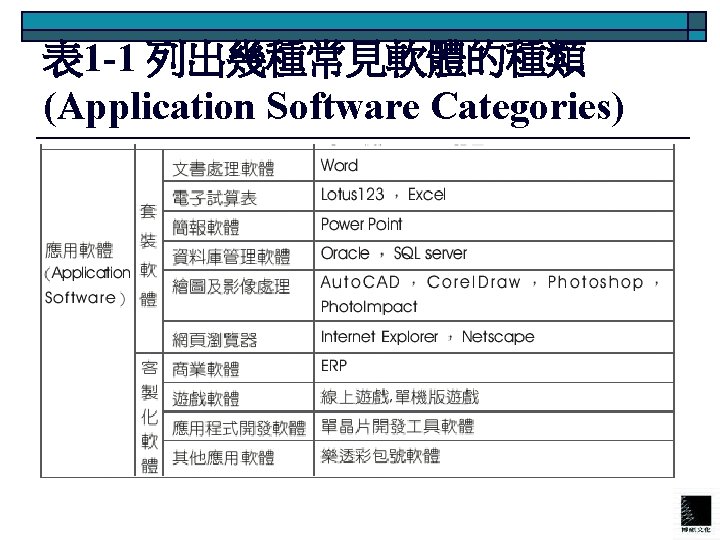Select the '應用軟體' table cell text
Viewport: 720px width, 540px height.
(x=79, y=250)
